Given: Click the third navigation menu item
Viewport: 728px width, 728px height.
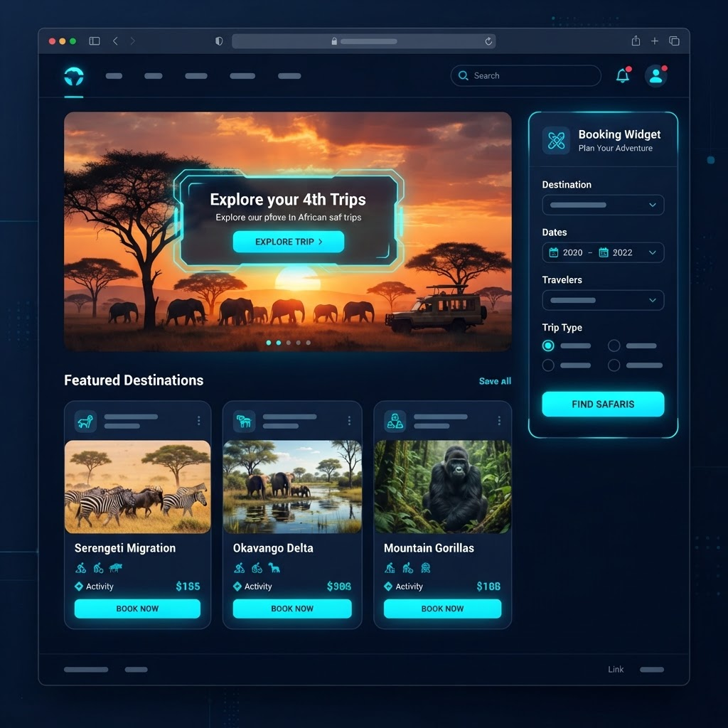Looking at the screenshot, I should click(x=196, y=75).
